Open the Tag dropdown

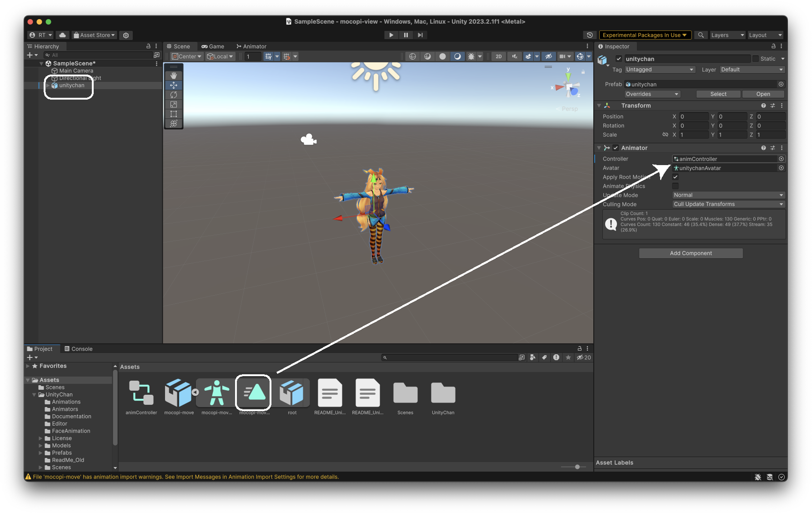point(660,70)
